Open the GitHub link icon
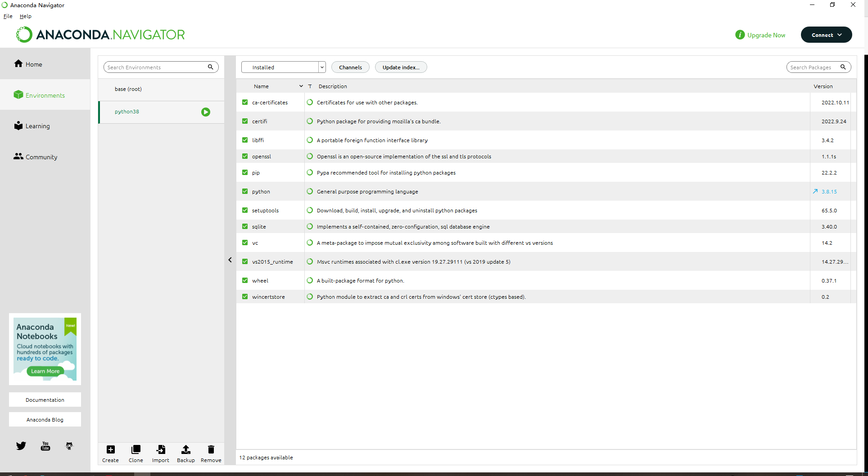The image size is (868, 476). (69, 446)
